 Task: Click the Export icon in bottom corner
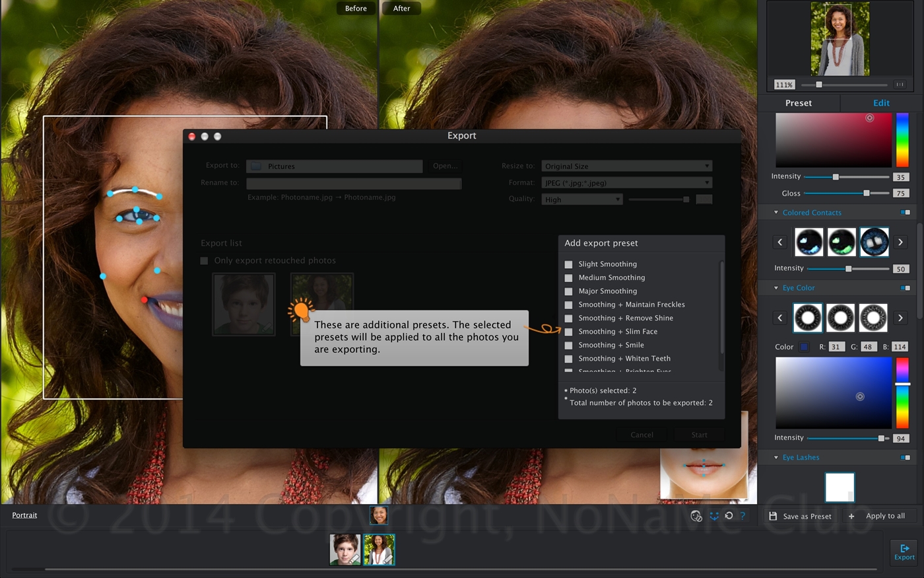coord(904,552)
